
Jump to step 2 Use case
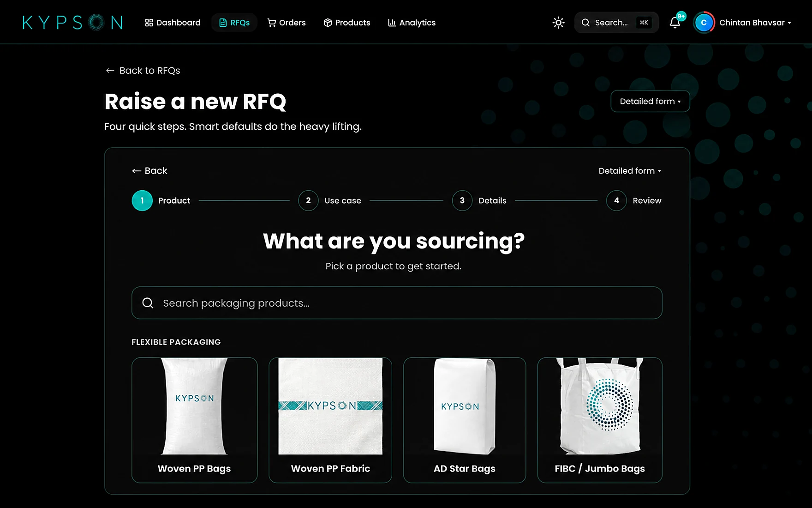click(330, 200)
